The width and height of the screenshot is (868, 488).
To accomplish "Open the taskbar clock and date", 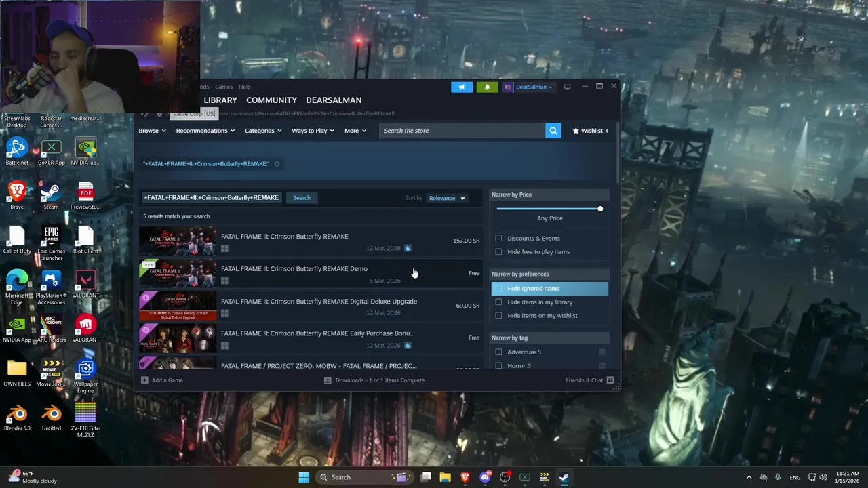I will pos(848,477).
